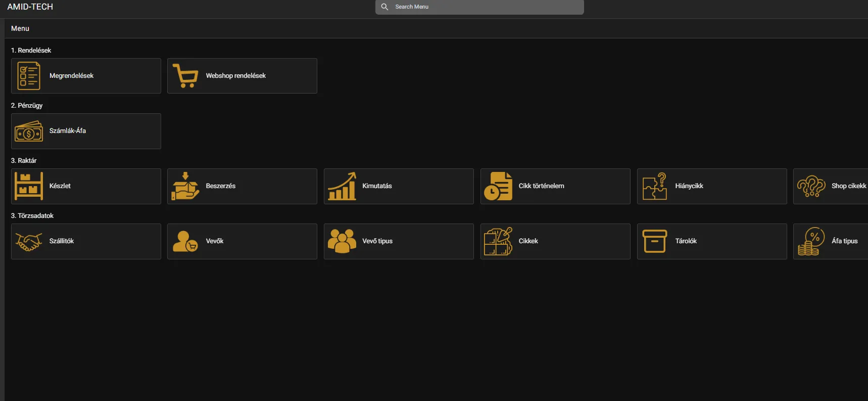
Task: Click the 'Shop cikekk' tile label
Action: click(849, 186)
